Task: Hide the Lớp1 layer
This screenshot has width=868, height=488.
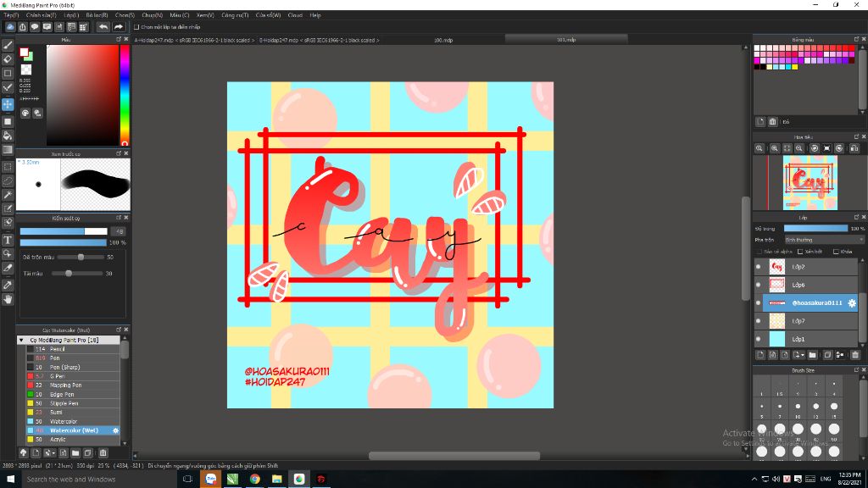Action: 759,339
